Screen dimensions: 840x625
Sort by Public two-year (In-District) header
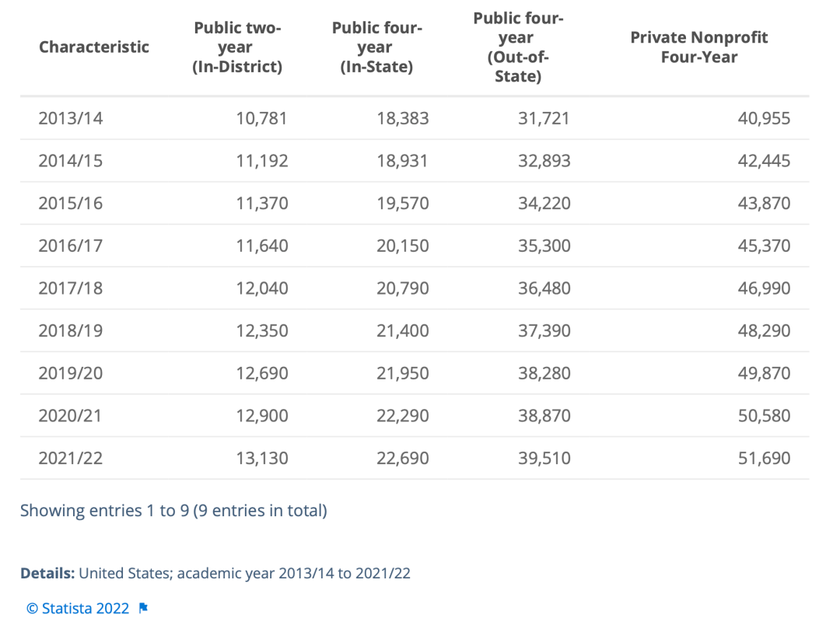[x=237, y=47]
